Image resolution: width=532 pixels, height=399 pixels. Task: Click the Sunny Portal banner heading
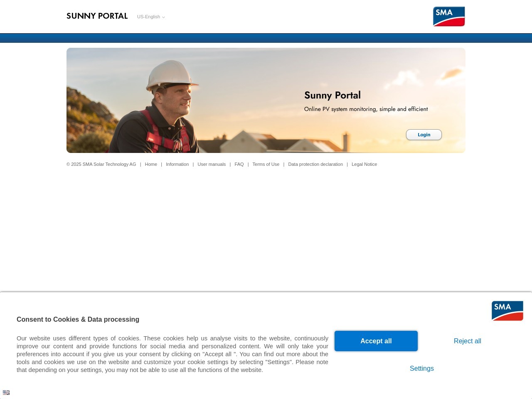(332, 95)
